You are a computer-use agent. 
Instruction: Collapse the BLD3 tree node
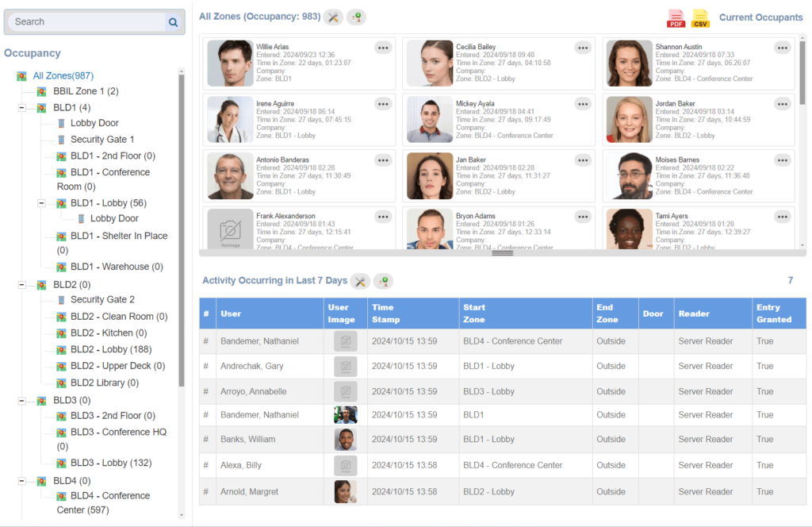click(x=21, y=401)
